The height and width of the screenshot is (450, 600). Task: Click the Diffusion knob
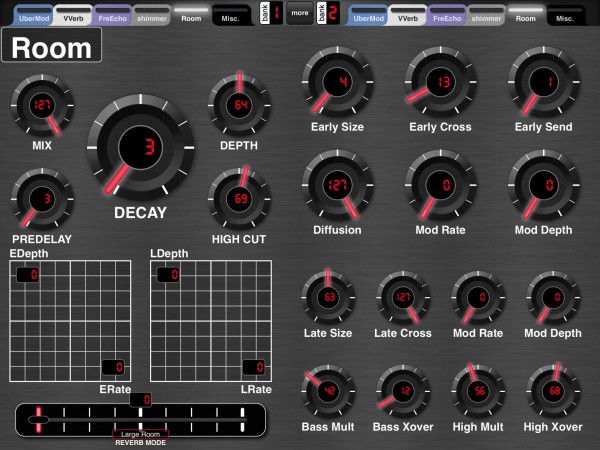pyautogui.click(x=338, y=185)
